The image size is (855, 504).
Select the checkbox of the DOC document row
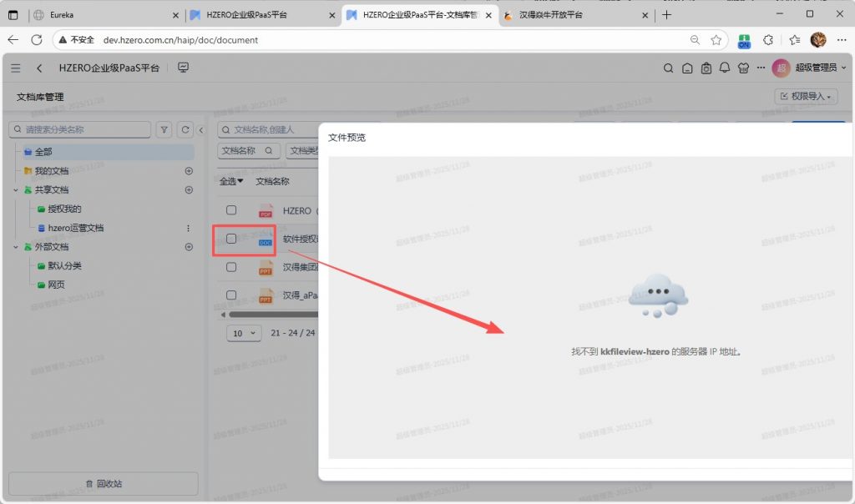click(x=232, y=239)
